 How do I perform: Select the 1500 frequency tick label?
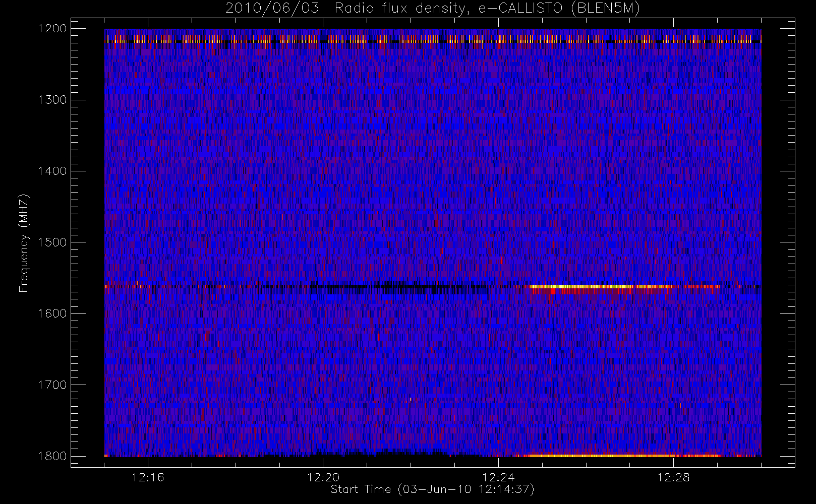52,242
